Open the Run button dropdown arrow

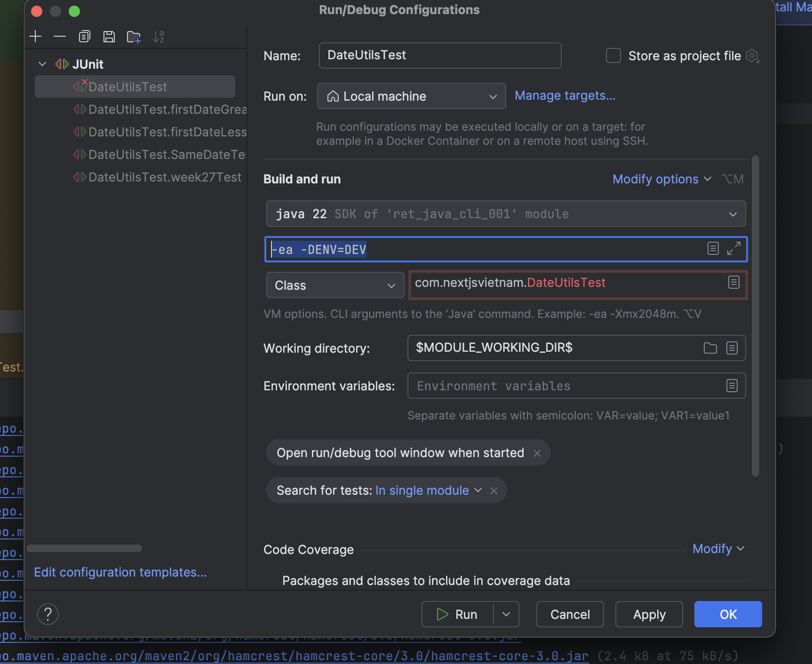click(x=506, y=614)
